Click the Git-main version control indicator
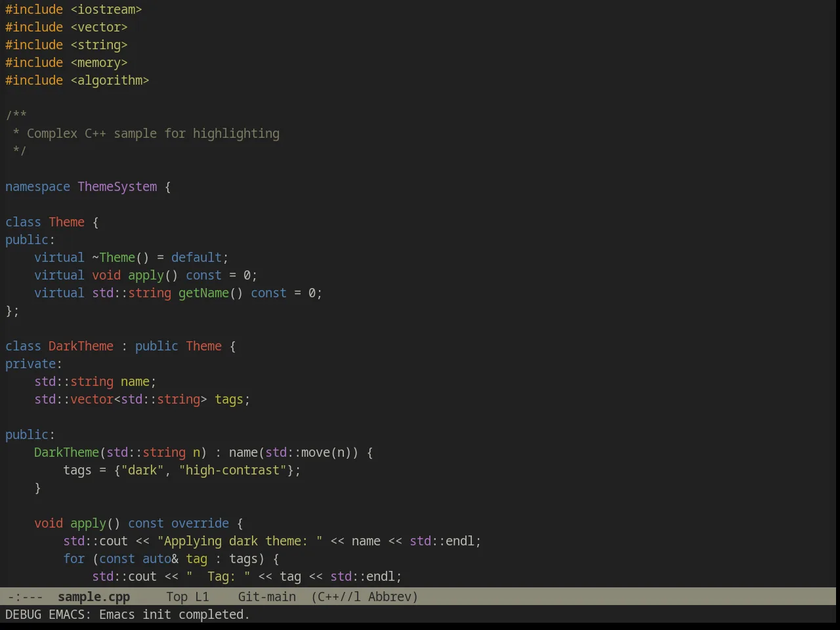 pos(267,597)
